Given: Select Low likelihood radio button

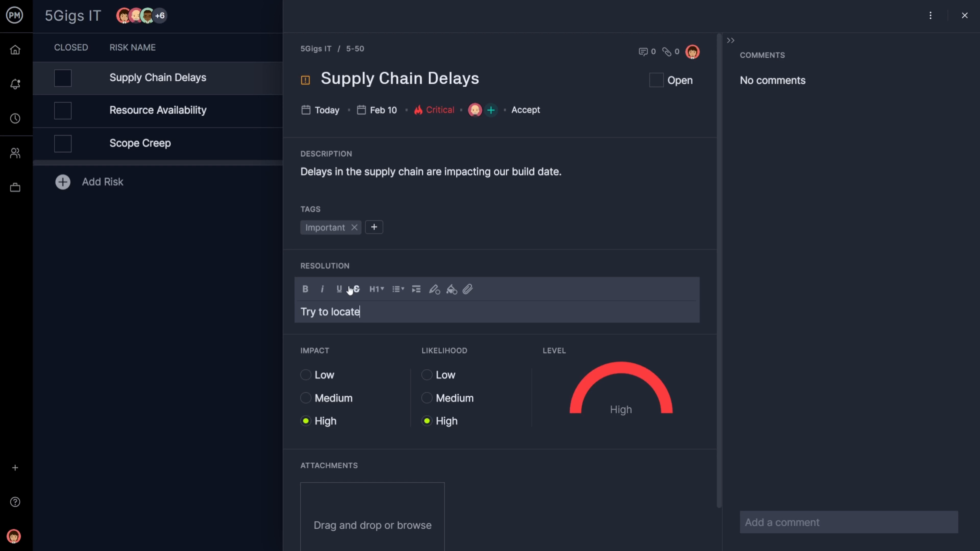Looking at the screenshot, I should pos(426,374).
